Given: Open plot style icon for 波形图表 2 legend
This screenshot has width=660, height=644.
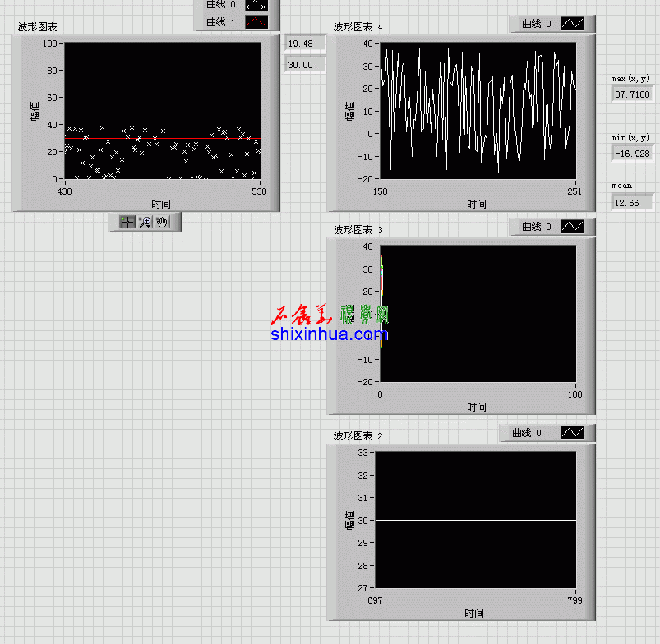Looking at the screenshot, I should point(572,433).
